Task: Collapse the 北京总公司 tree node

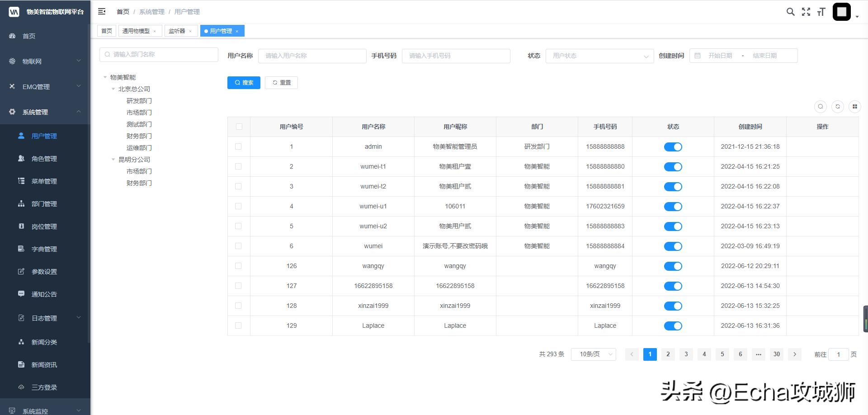Action: [x=113, y=89]
